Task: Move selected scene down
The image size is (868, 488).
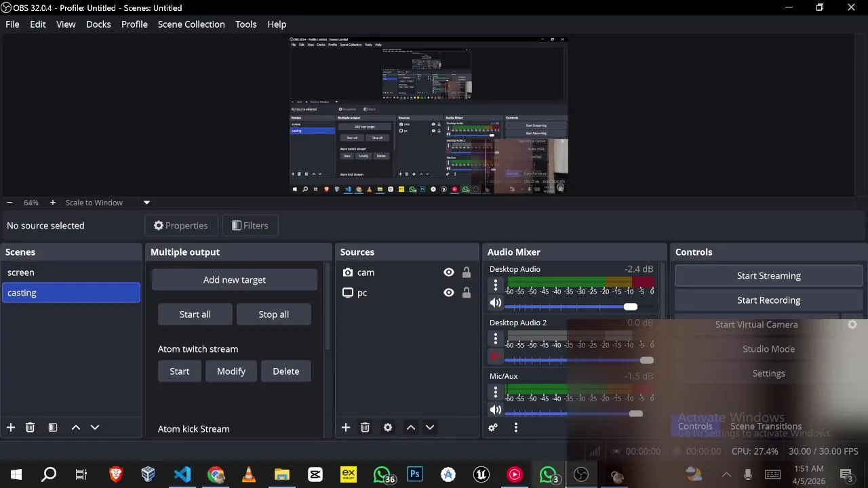Action: coord(95,428)
